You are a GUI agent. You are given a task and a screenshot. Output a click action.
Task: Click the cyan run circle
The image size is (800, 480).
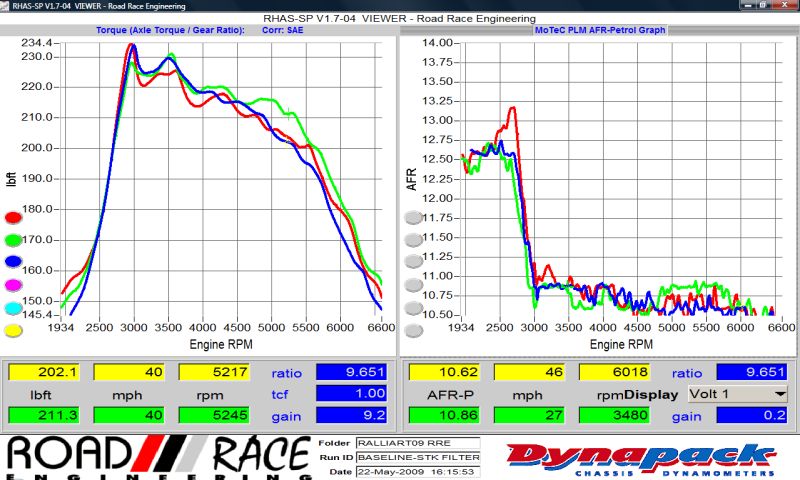pyautogui.click(x=13, y=308)
